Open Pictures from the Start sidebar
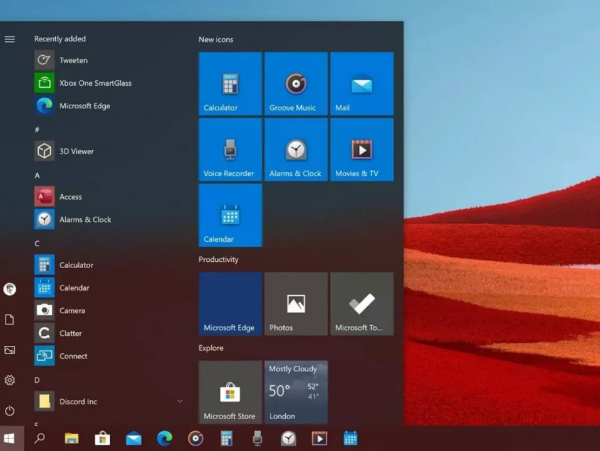This screenshot has width=600, height=451. pos(10,350)
